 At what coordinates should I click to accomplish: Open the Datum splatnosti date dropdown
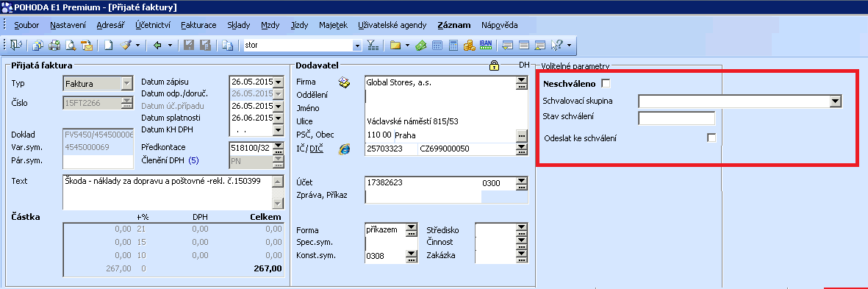pyautogui.click(x=279, y=118)
